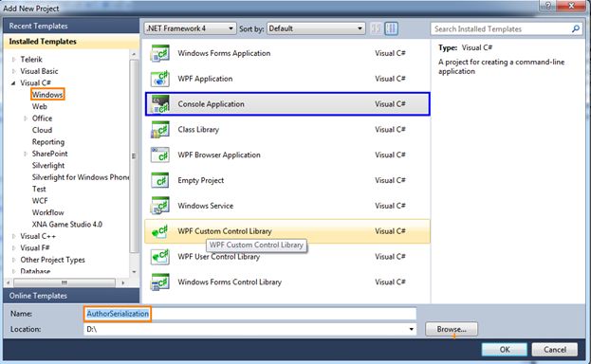Viewport: 591px width, 364px height.
Task: Open the .NET Framework 4 version dropdown
Action: pos(190,28)
